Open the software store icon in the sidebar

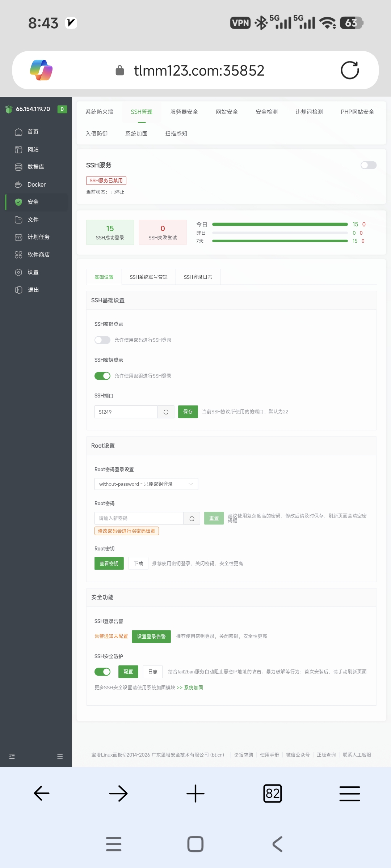coord(18,255)
